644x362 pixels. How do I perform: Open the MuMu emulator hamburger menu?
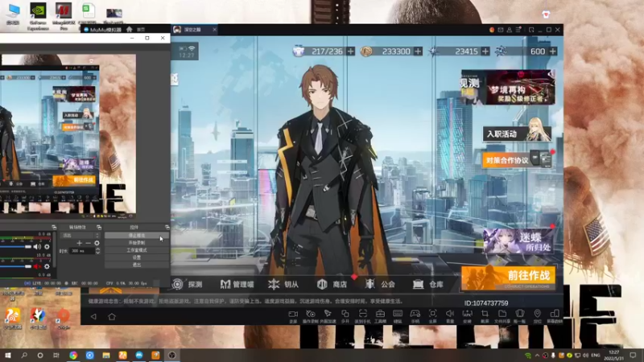coord(518,30)
